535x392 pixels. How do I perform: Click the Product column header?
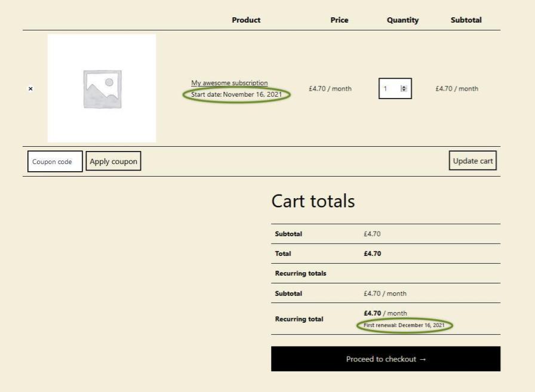(246, 20)
